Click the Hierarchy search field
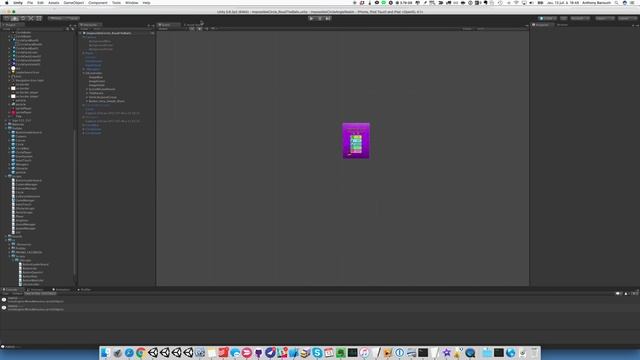Screen dimensions: 640x360 pos(123,29)
